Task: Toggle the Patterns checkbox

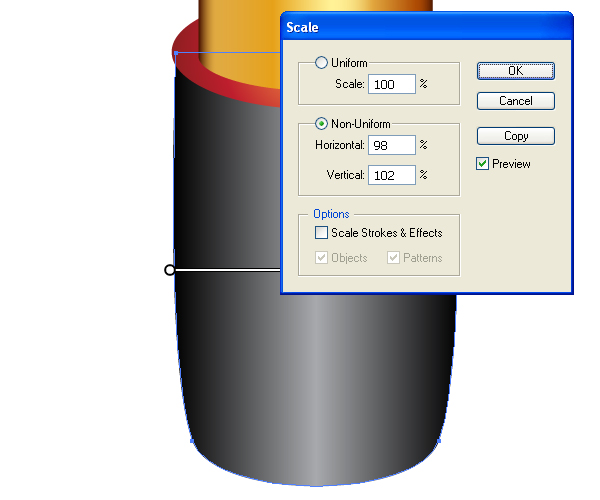Action: pyautogui.click(x=393, y=258)
